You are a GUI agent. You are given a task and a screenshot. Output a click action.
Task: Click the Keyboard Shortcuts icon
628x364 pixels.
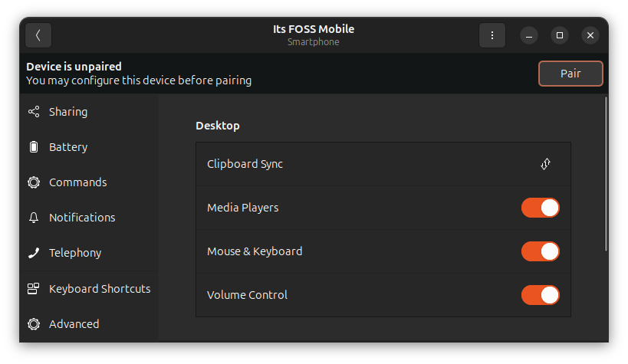[x=34, y=289]
